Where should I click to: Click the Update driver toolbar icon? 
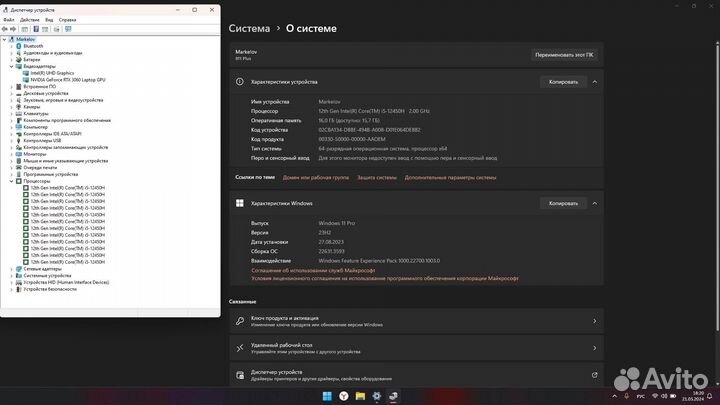click(x=56, y=29)
